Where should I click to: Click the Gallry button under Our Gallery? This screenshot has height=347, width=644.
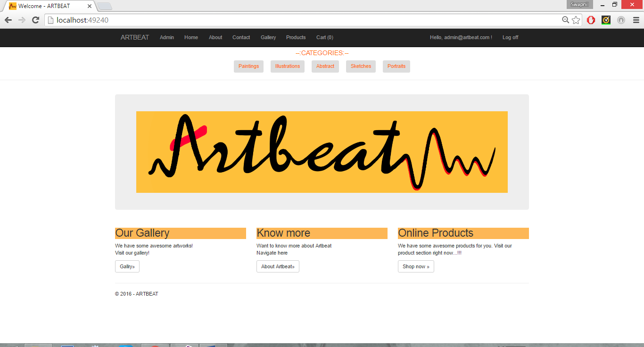tap(127, 266)
